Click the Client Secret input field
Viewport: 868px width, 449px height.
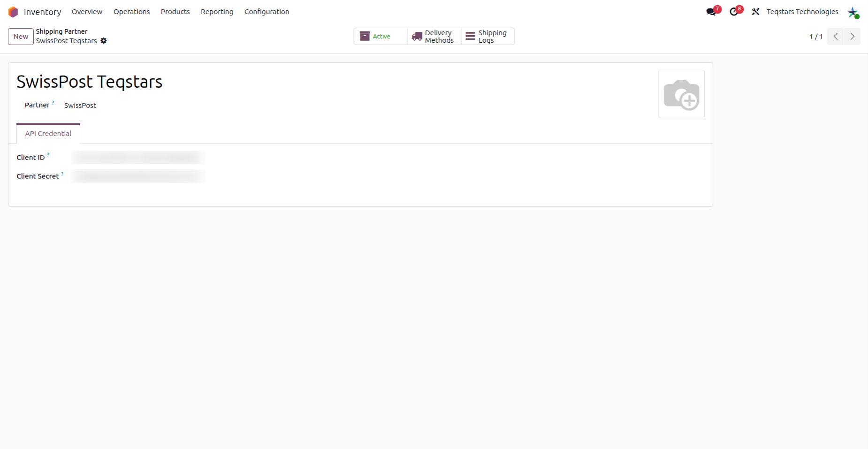(x=138, y=176)
